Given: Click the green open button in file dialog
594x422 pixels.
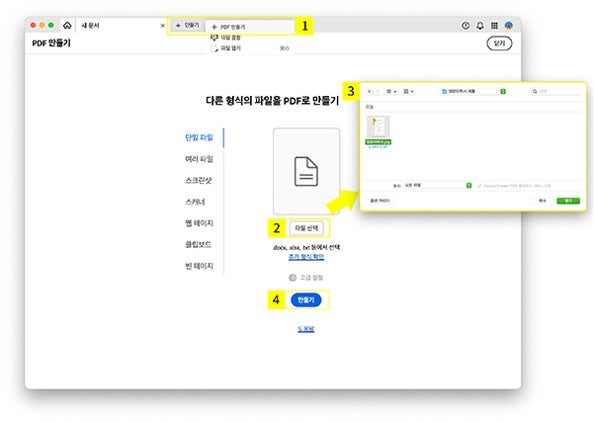Looking at the screenshot, I should click(568, 200).
